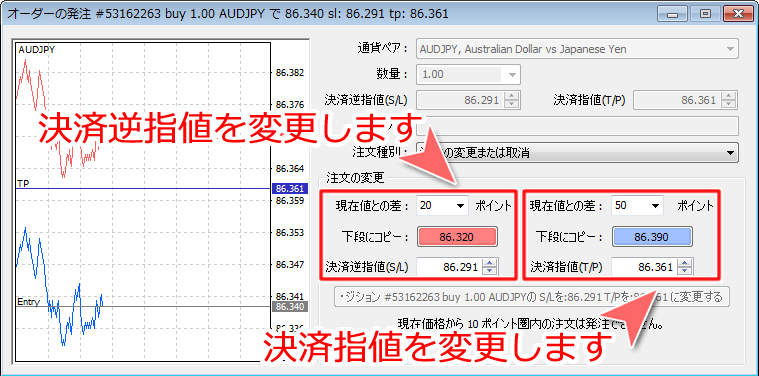Open the S/L 現在値との差 20 points dropdown

pyautogui.click(x=442, y=206)
